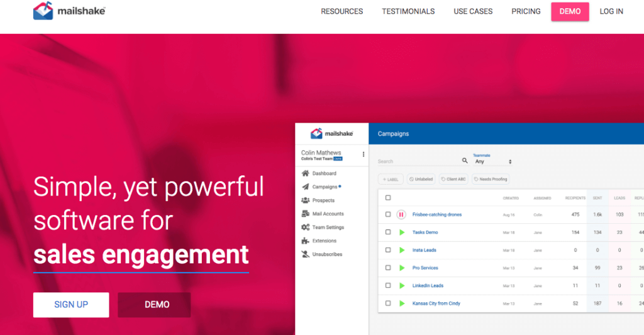This screenshot has height=335, width=644.
Task: Open Dashboard from the sidebar
Action: 324,173
